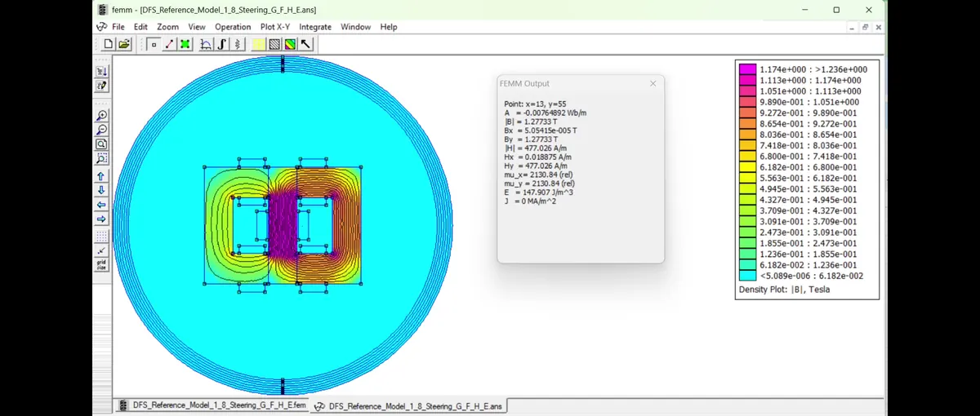This screenshot has width=980, height=416.
Task: Click the zoom out magnifier
Action: pos(102,130)
